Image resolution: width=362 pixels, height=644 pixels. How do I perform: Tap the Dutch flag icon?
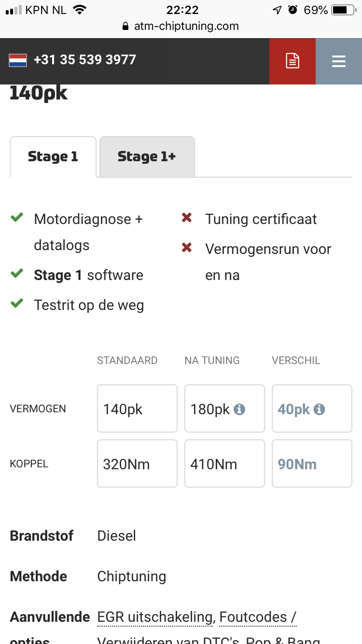(x=18, y=60)
